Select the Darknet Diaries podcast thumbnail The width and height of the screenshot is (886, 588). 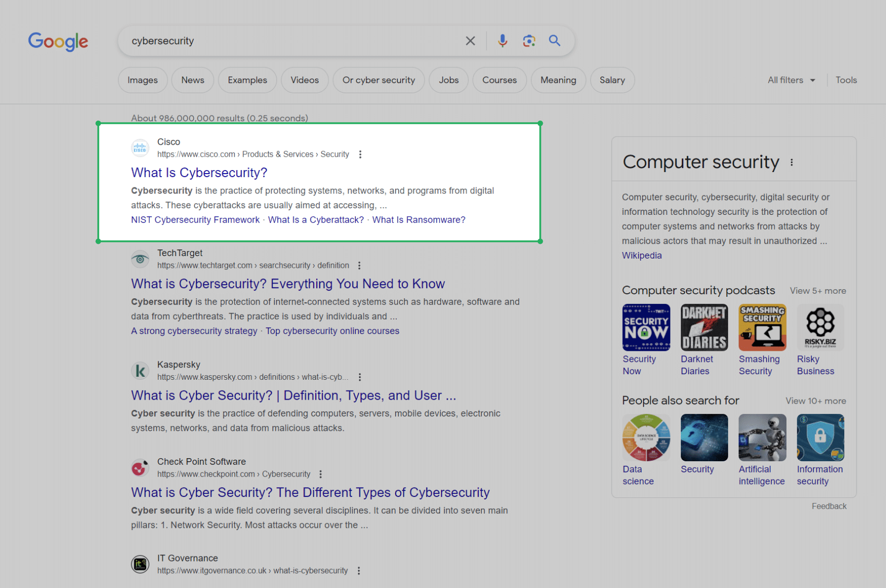[704, 328]
